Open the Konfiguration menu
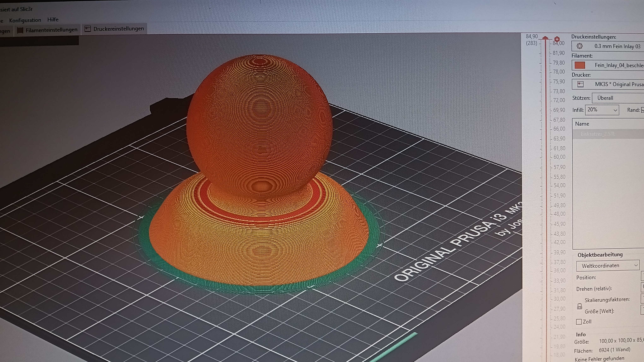This screenshot has height=362, width=644. (x=25, y=20)
